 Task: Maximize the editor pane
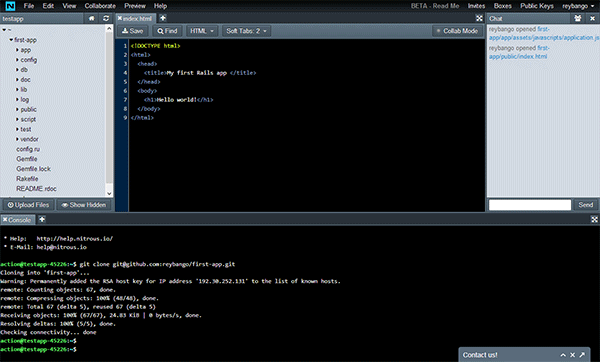(x=479, y=18)
